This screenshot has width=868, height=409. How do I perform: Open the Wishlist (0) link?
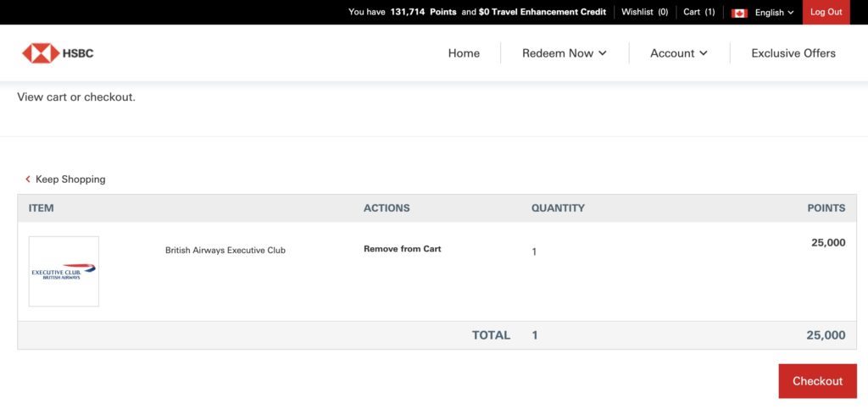click(x=644, y=12)
